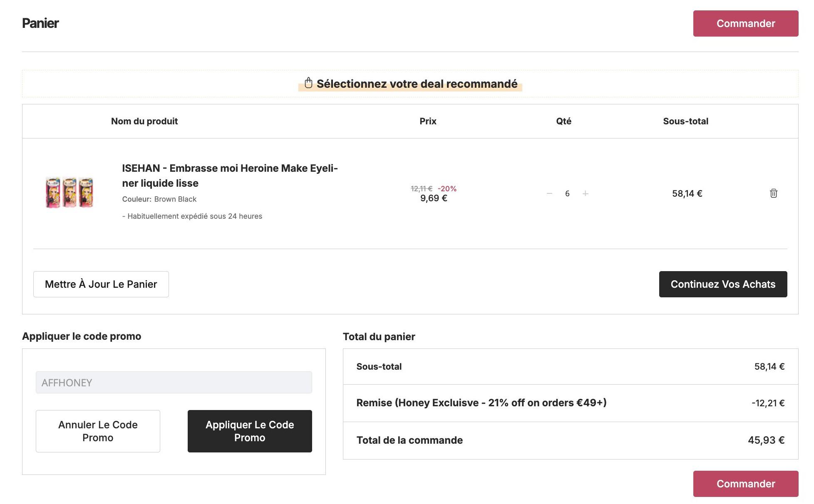
Task: Click Appliquer Le Code Promo button
Action: 250,431
